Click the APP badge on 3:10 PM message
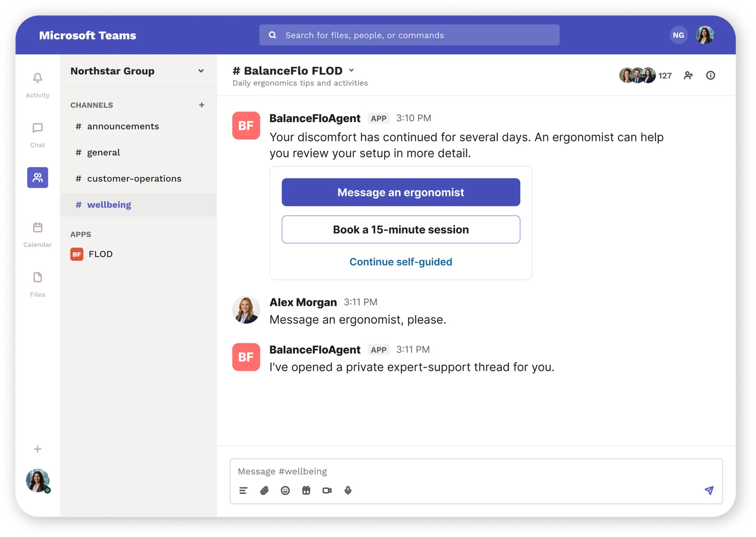 coord(378,119)
